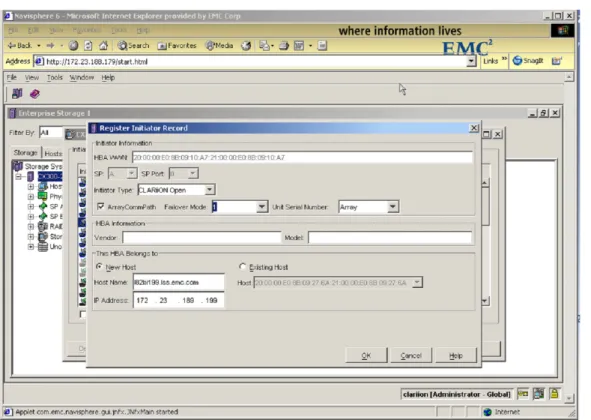The height and width of the screenshot is (420, 591).
Task: Click the IP Address input field
Action: coord(179,300)
